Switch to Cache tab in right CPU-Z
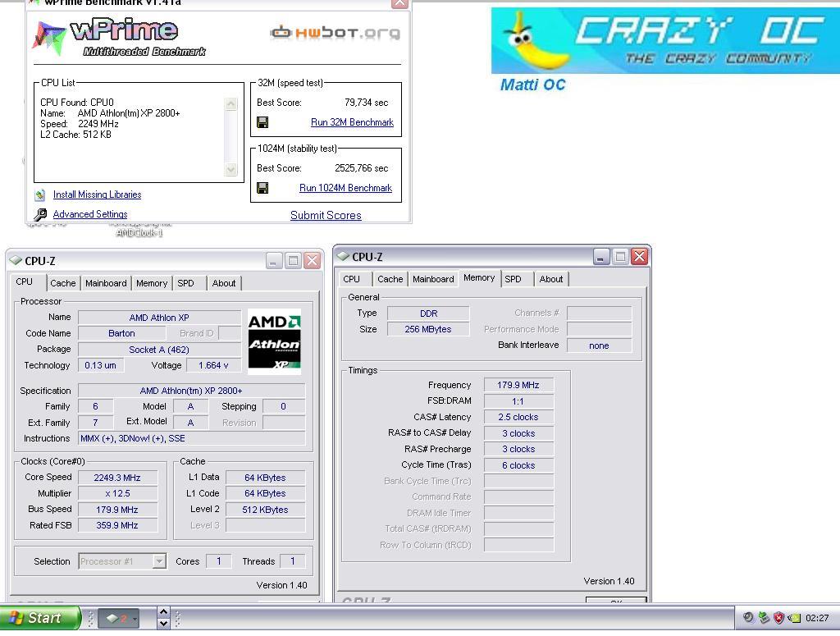This screenshot has height=636, width=840. point(390,279)
